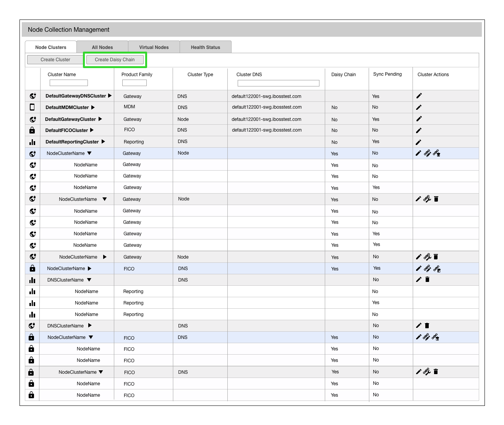Open the Health Status tab

[206, 47]
